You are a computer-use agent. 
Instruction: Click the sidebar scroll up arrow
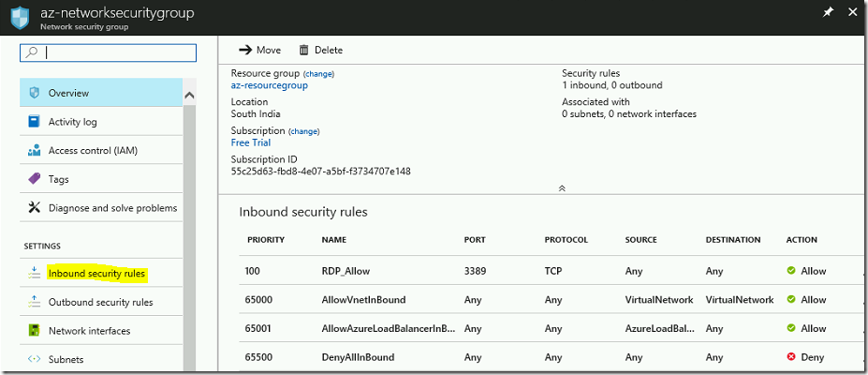[x=189, y=96]
